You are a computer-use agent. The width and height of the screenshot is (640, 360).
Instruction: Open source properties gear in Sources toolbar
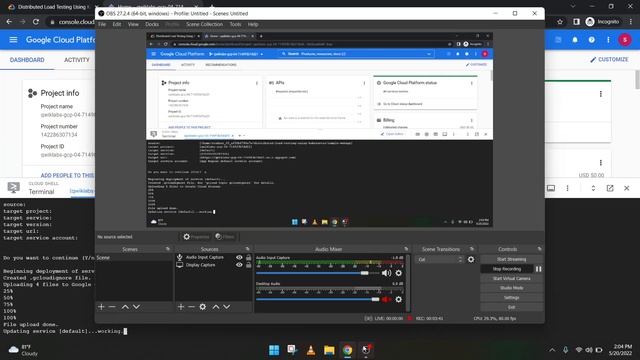203,307
